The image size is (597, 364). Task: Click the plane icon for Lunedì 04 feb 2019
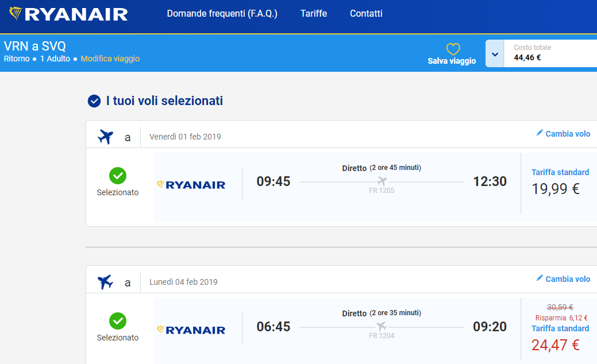click(106, 282)
